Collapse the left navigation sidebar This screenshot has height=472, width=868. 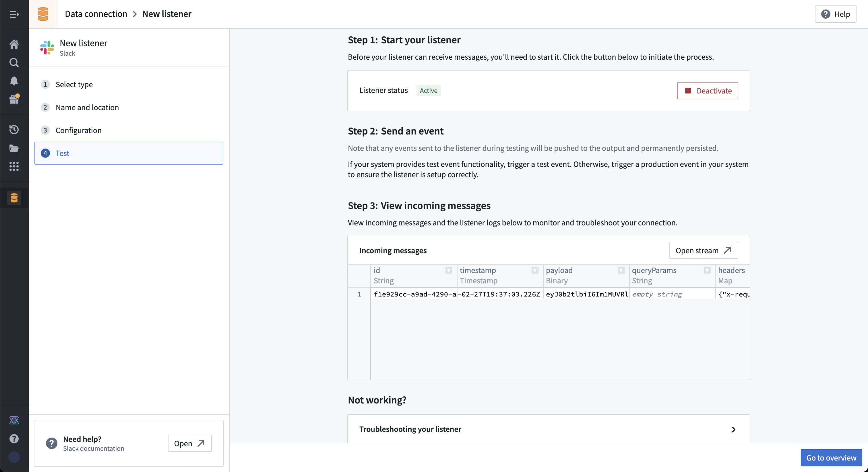[x=14, y=14]
